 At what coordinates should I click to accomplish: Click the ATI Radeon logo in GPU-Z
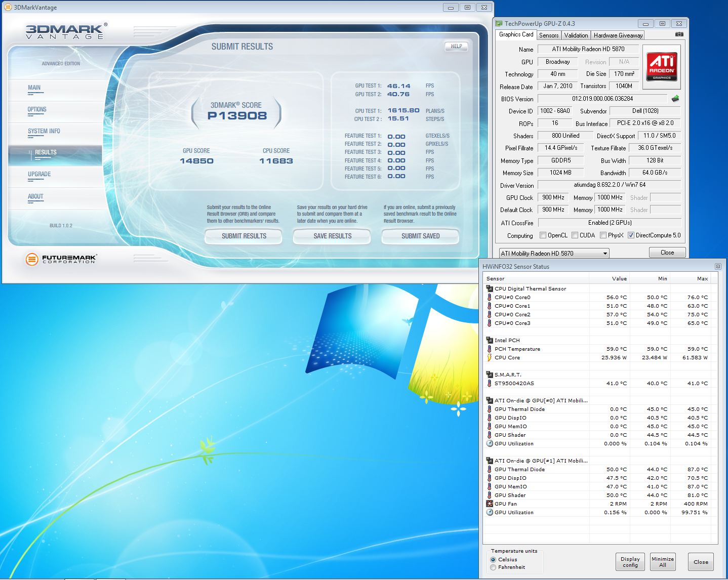pos(662,67)
